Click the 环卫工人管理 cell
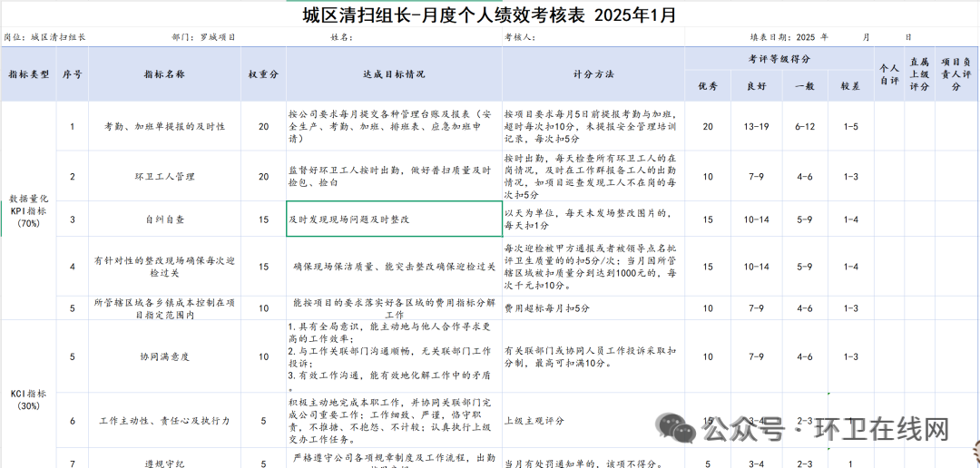This screenshot has width=980, height=468. click(164, 176)
